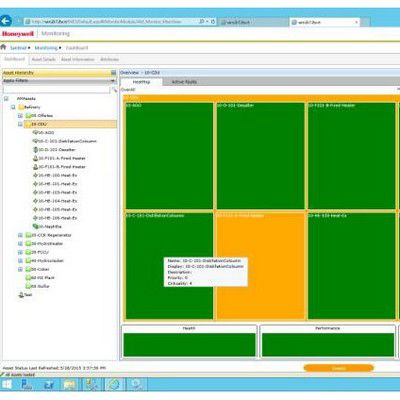Click the asset filter text field
The image size is (400, 400).
(x=56, y=90)
